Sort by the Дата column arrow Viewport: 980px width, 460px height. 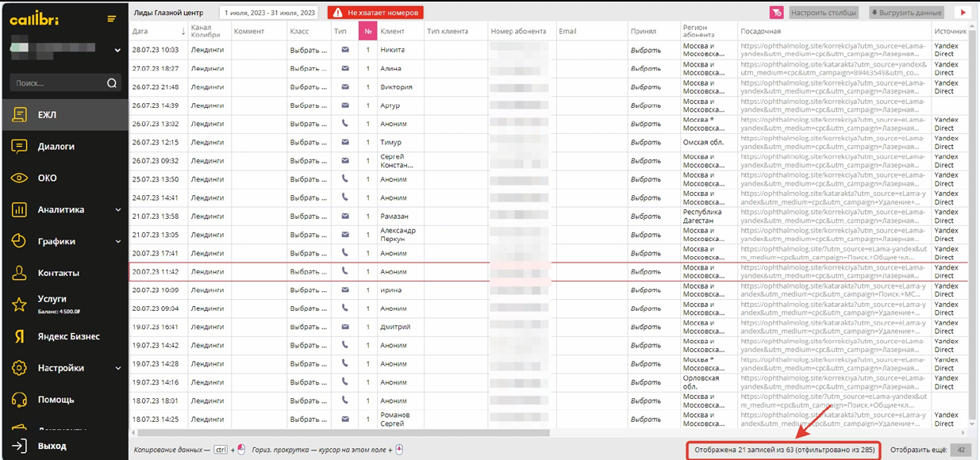183,32
